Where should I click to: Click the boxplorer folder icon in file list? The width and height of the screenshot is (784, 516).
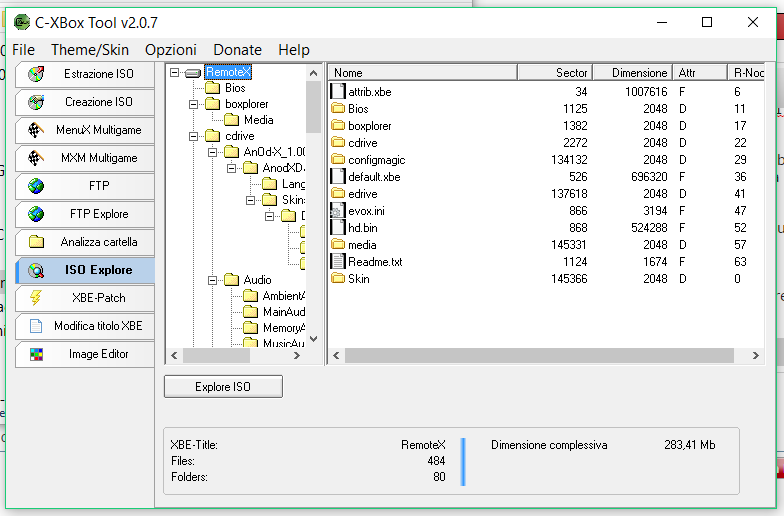point(338,126)
